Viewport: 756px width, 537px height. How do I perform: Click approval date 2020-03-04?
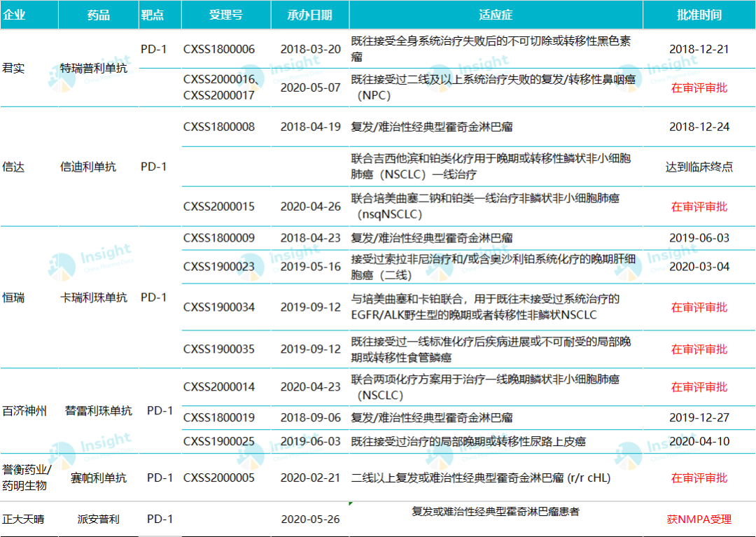[699, 267]
